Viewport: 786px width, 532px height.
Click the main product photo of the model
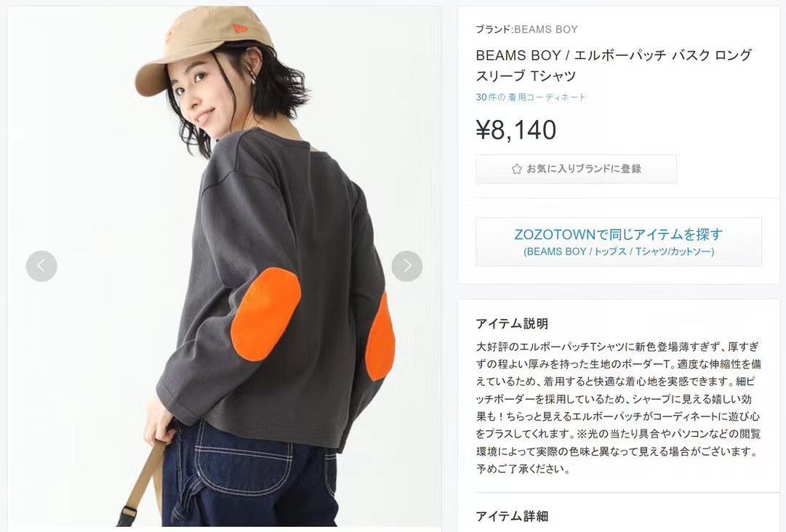point(224,266)
